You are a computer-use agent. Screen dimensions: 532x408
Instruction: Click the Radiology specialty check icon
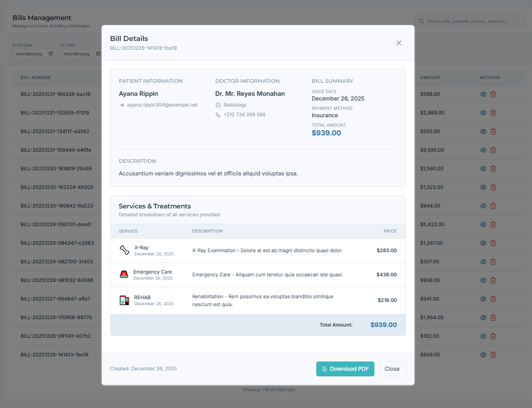pyautogui.click(x=218, y=105)
